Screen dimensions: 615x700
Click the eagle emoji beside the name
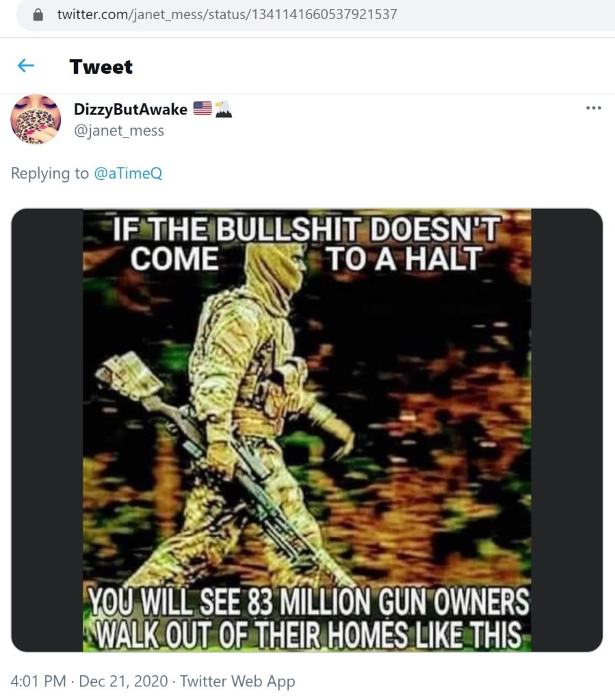(x=223, y=109)
